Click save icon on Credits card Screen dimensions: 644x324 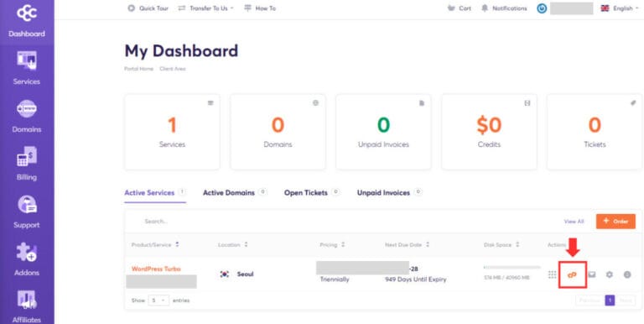click(x=527, y=103)
